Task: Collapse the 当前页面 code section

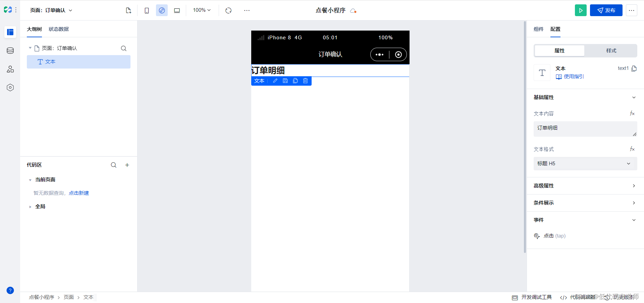Action: [x=30, y=180]
